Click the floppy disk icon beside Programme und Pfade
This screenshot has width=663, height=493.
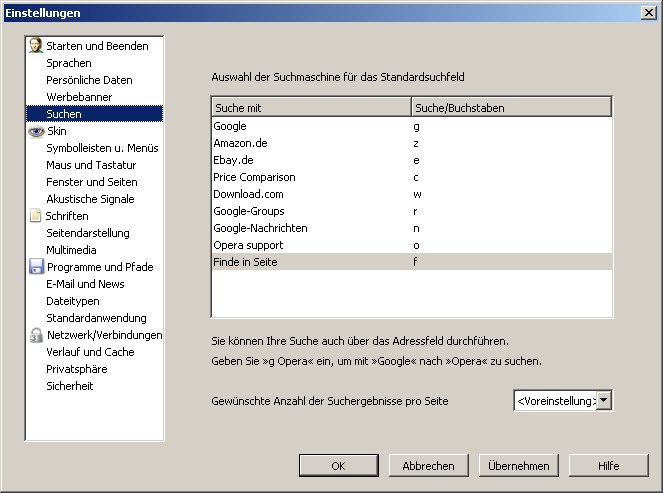point(36,267)
